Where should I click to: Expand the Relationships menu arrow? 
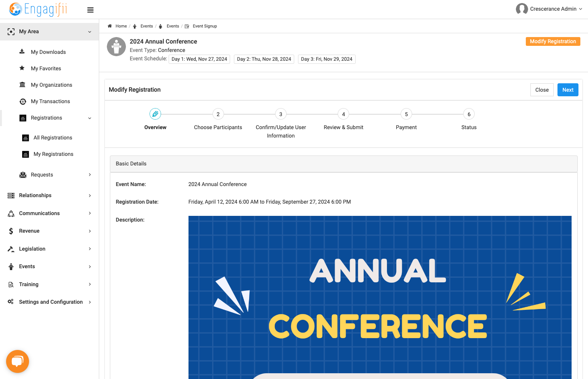pyautogui.click(x=90, y=196)
